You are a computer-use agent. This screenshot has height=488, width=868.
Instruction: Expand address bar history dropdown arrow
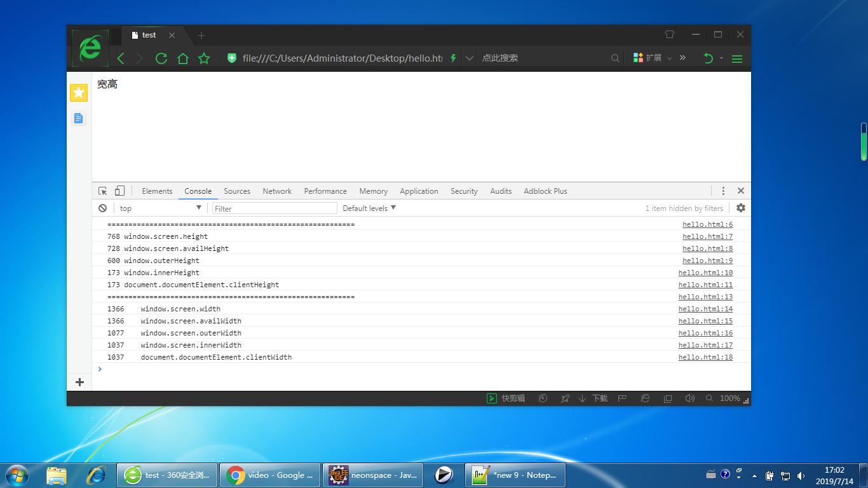469,58
